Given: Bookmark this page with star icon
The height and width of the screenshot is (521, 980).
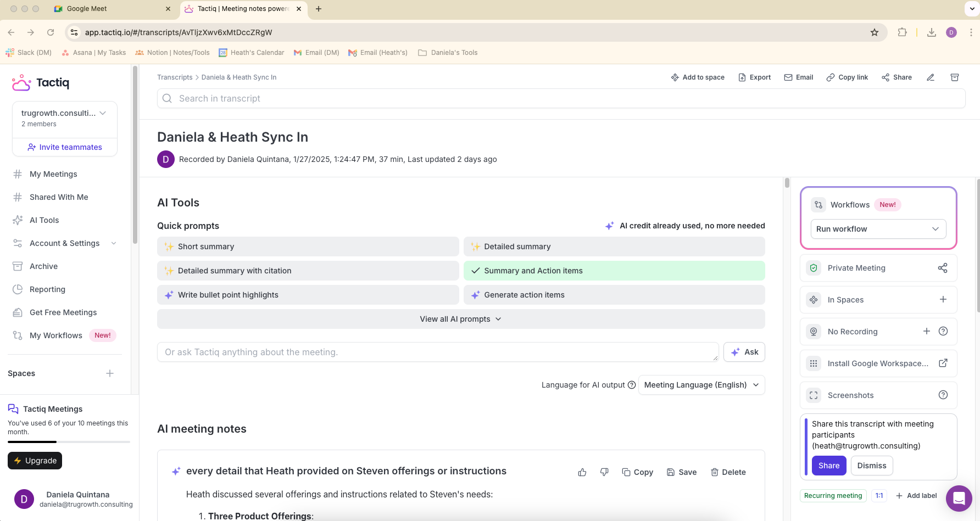Looking at the screenshot, I should point(875,32).
